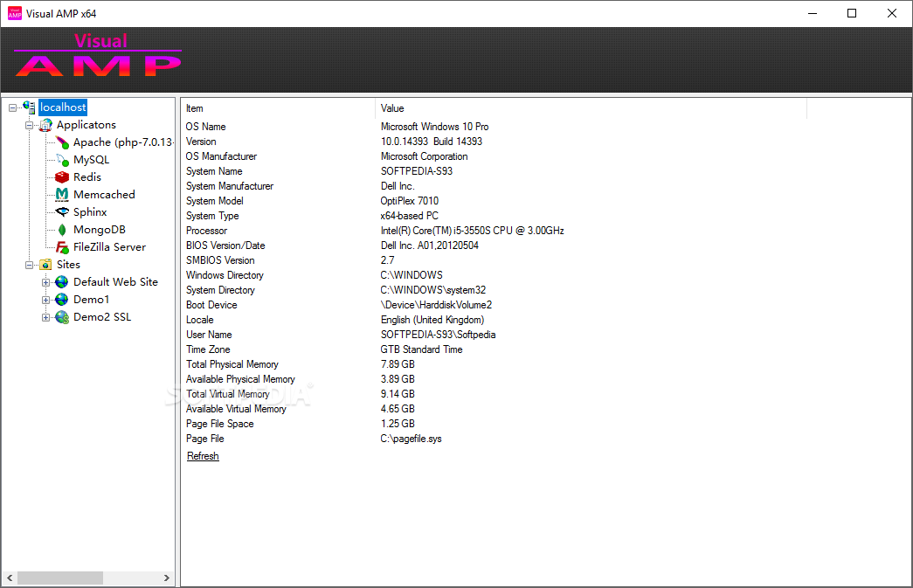913x588 pixels.
Task: Click the localhost server icon
Action: (29, 107)
